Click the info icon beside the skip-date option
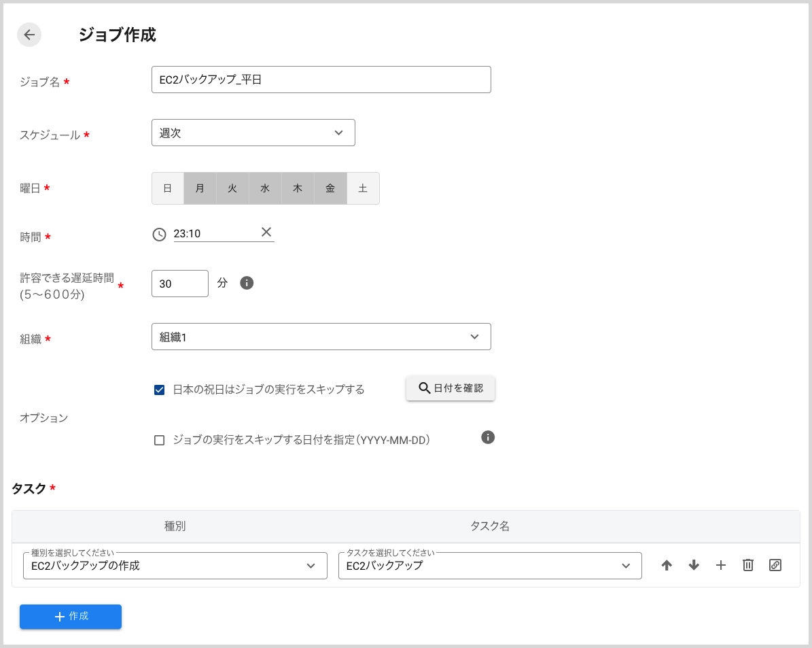 pos(487,437)
